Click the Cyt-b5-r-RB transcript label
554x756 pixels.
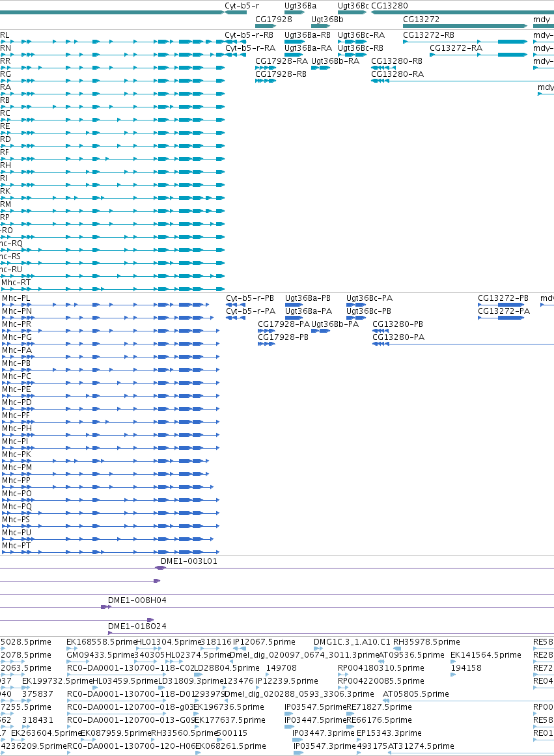point(249,35)
